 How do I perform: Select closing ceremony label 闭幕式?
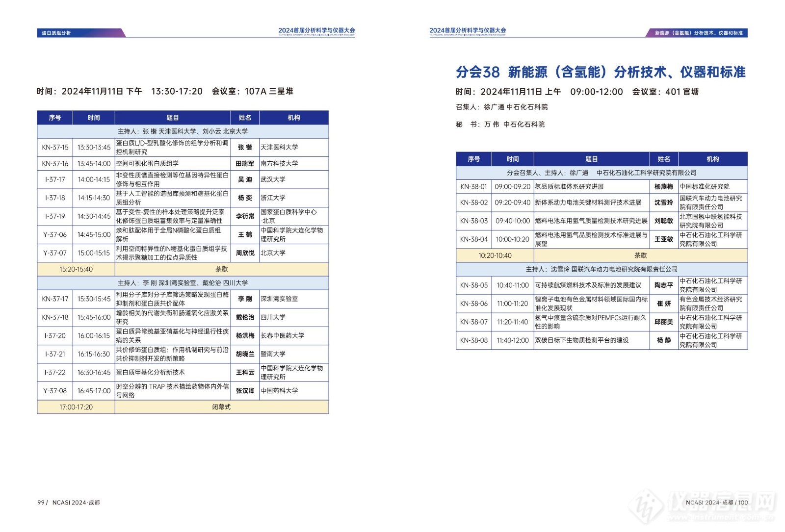(221, 407)
